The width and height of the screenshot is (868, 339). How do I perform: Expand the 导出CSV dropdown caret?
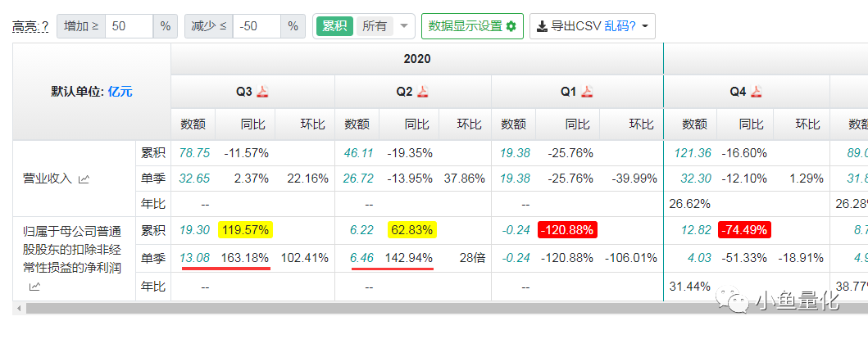click(x=645, y=26)
